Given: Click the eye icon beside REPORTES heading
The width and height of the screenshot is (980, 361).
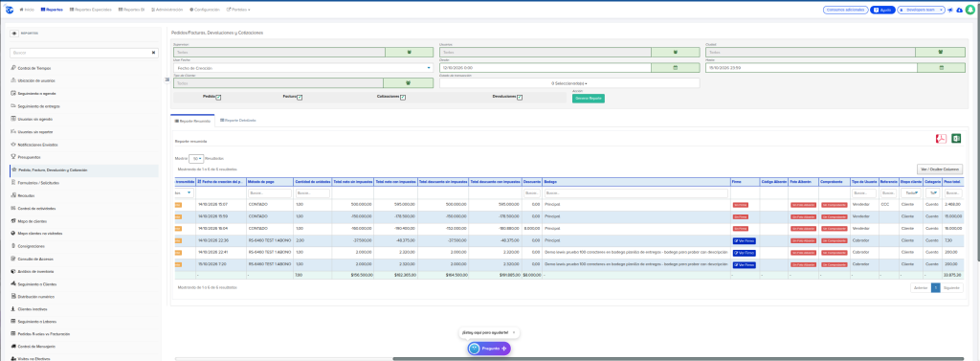Looking at the screenshot, I should pos(14,34).
